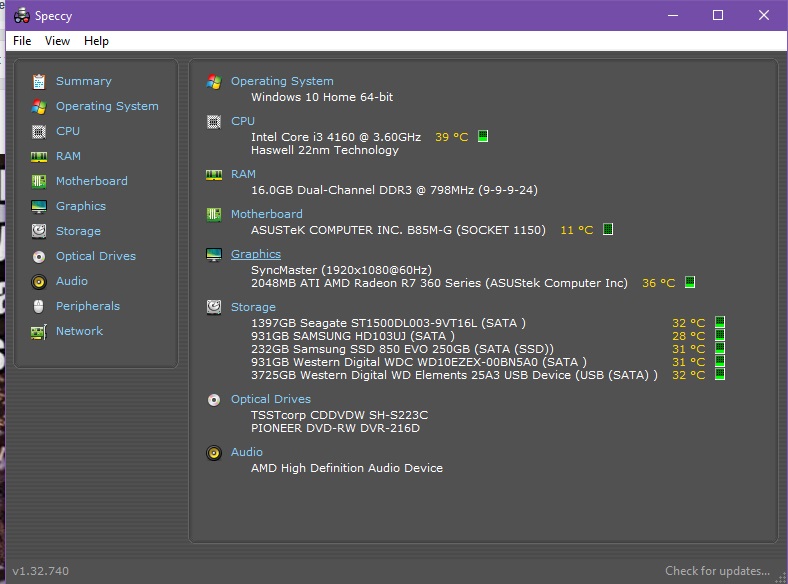This screenshot has height=584, width=788.
Task: Select Audio in the sidebar
Action: pyautogui.click(x=72, y=281)
